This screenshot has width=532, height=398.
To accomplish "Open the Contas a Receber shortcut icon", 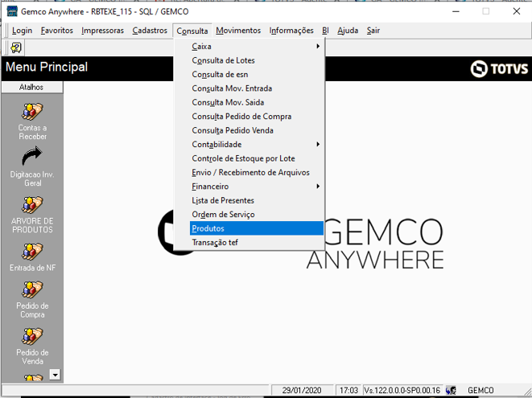I will click(32, 112).
